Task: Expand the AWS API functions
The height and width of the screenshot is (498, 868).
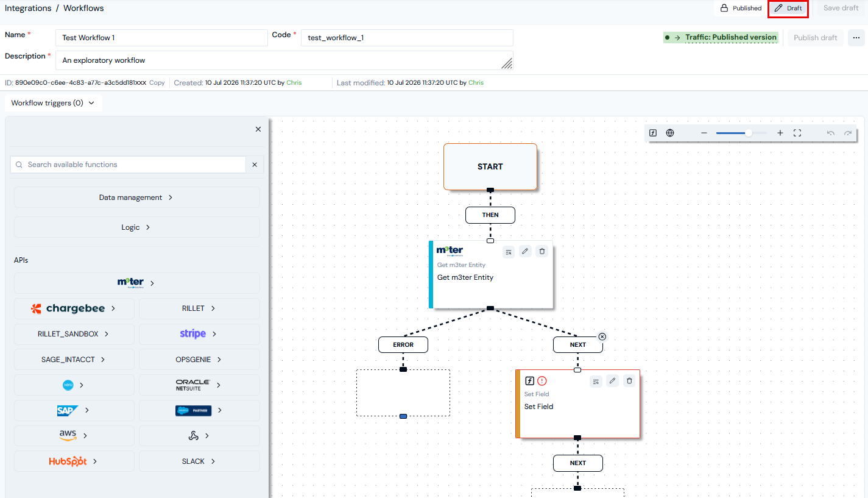Action: pos(75,436)
